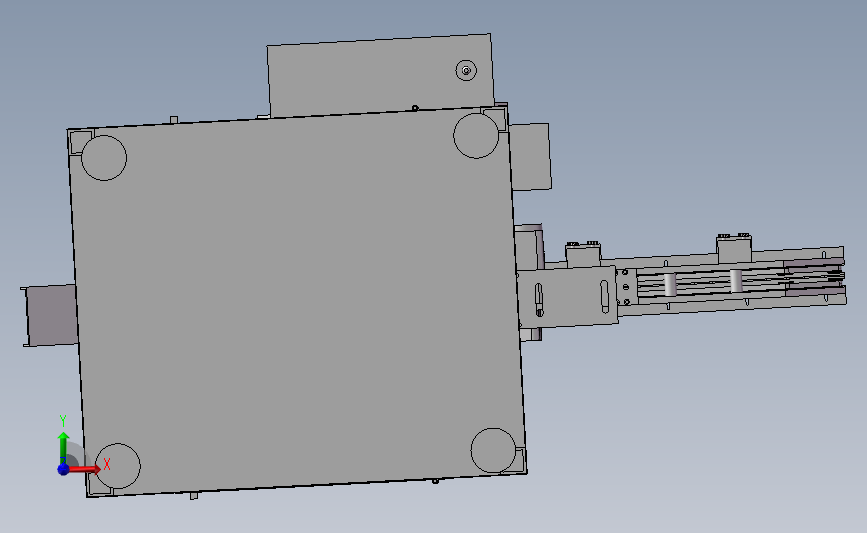Select the top-right corner bracket of the plate
This screenshot has height=533, width=867.
(495, 118)
